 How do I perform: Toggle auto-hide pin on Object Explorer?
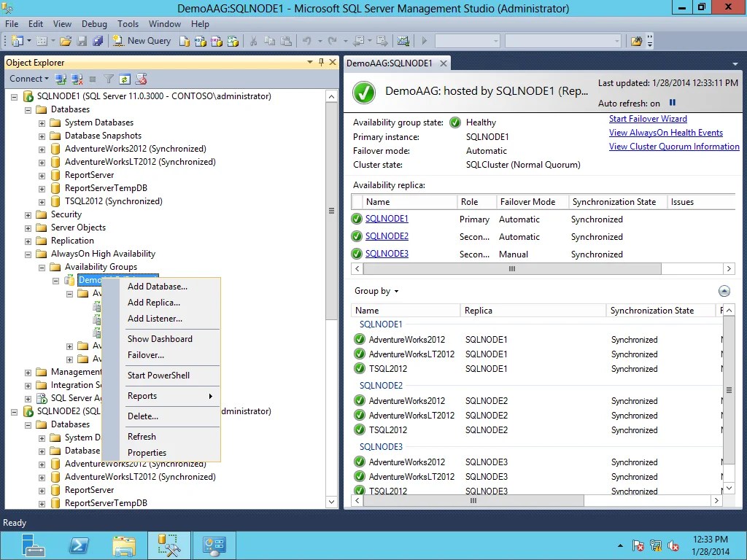click(x=322, y=63)
